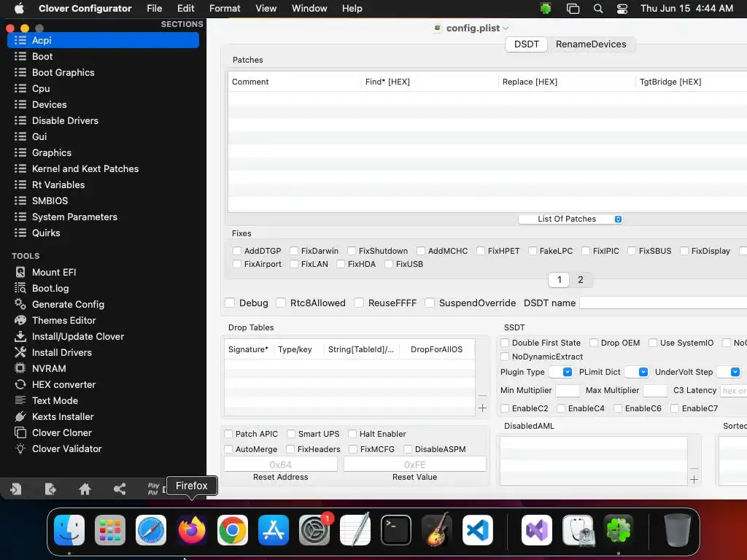
Task: Open Visual Studio Code from the Dock
Action: tap(477, 529)
